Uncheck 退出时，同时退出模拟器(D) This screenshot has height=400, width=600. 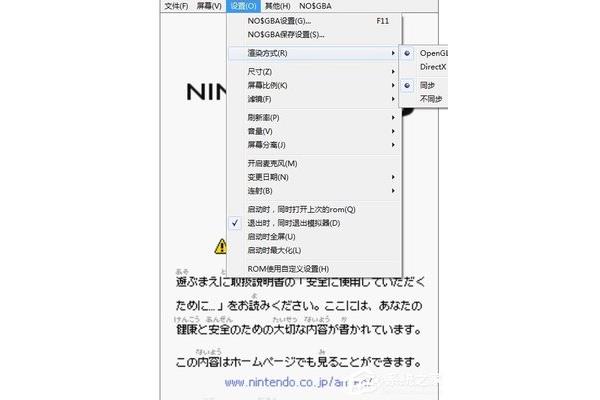(314, 223)
